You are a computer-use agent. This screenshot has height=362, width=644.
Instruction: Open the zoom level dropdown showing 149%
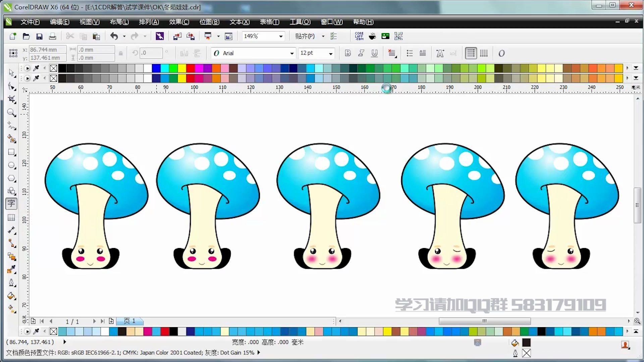click(280, 36)
